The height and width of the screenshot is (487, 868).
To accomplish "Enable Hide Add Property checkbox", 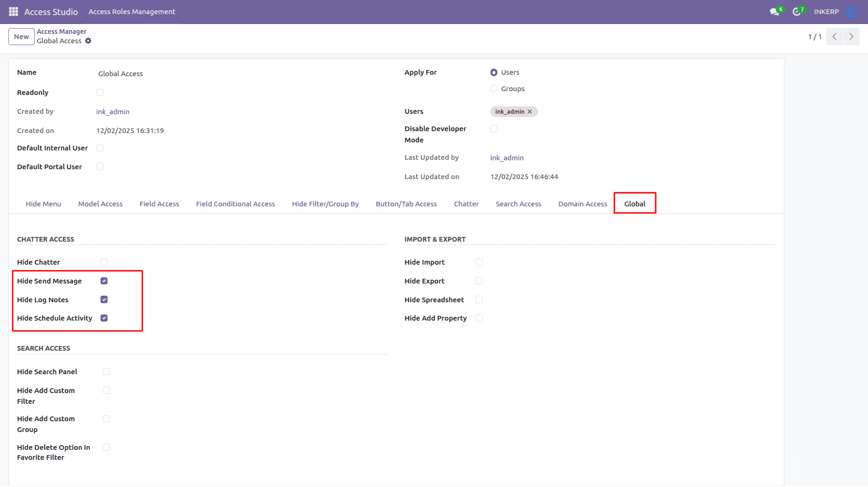I will (479, 318).
